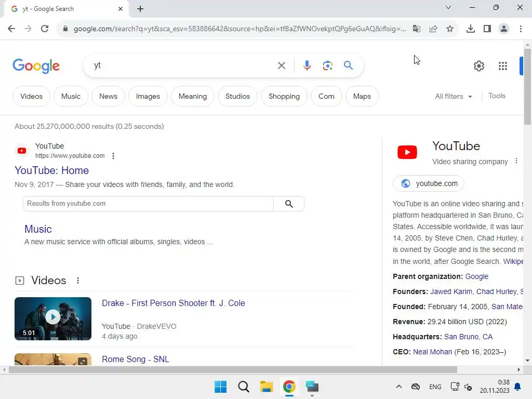Toggle Chrome side panel icon
Image resolution: width=532 pixels, height=399 pixels.
pyautogui.click(x=487, y=29)
